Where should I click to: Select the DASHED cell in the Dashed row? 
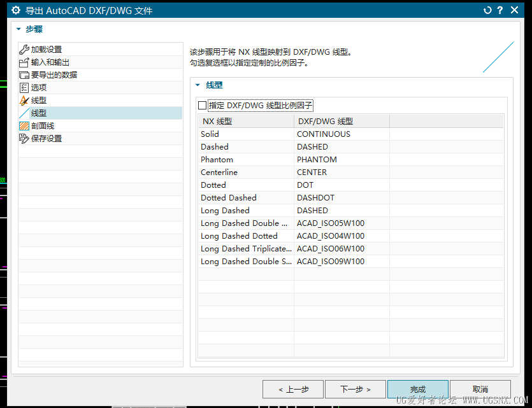coord(341,147)
